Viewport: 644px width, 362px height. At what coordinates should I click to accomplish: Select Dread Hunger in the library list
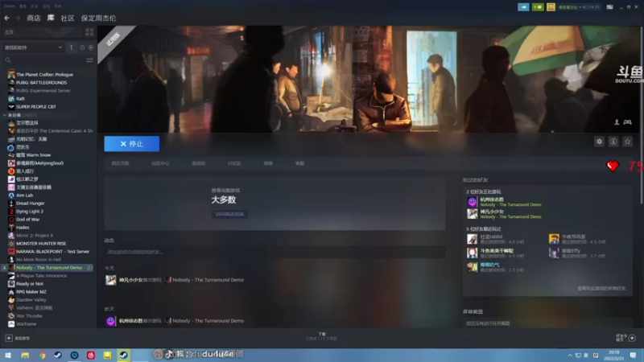tap(30, 204)
